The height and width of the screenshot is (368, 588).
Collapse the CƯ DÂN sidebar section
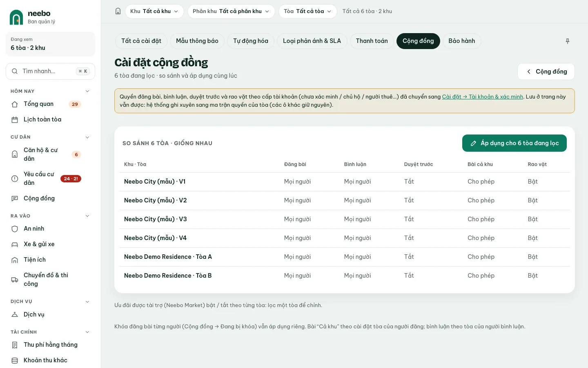coord(87,137)
